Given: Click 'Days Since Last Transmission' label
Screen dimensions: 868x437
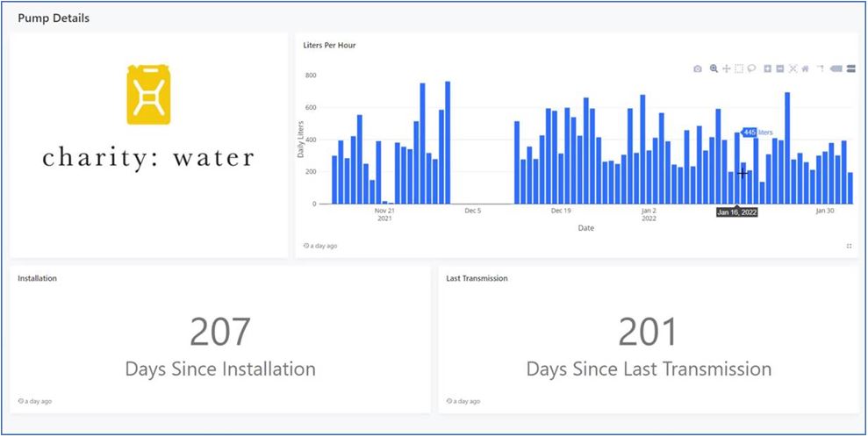Looking at the screenshot, I should [x=649, y=369].
